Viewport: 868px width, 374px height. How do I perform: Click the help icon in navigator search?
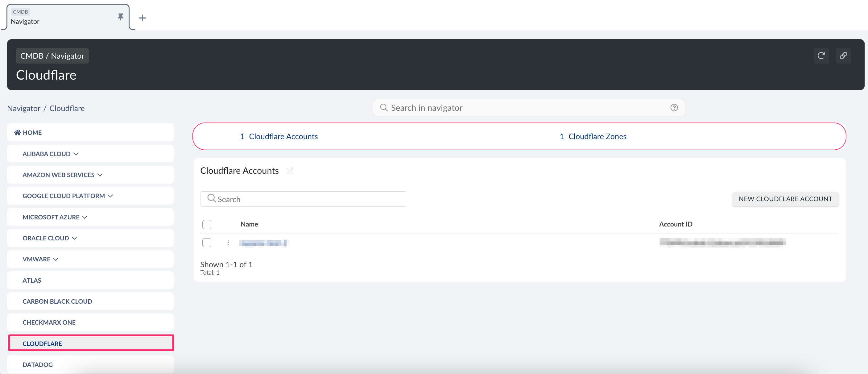pyautogui.click(x=674, y=108)
